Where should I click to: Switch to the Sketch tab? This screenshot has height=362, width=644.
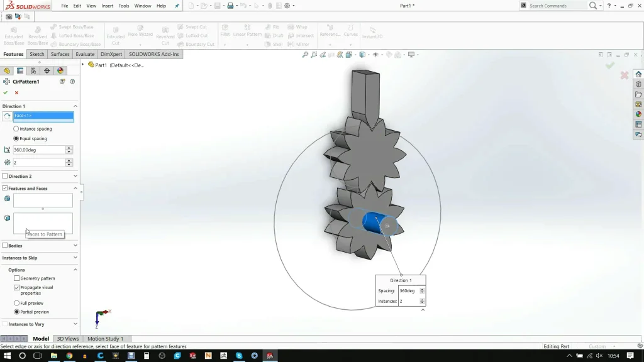37,54
